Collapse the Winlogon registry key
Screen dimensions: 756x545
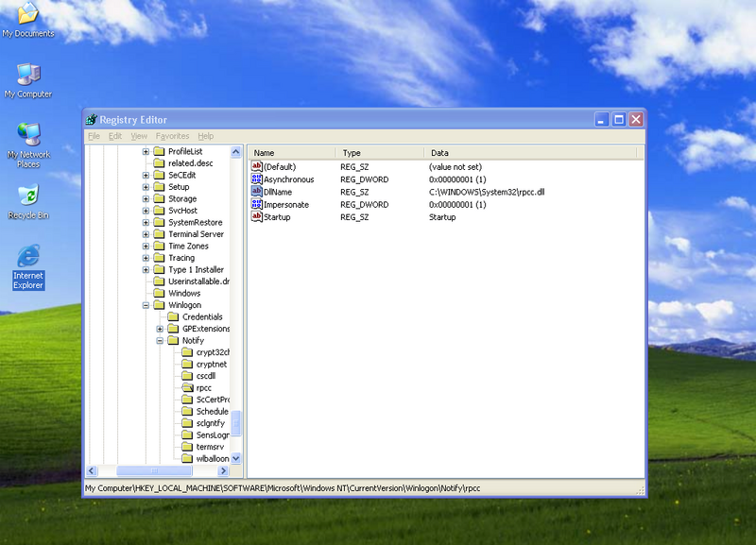[146, 305]
